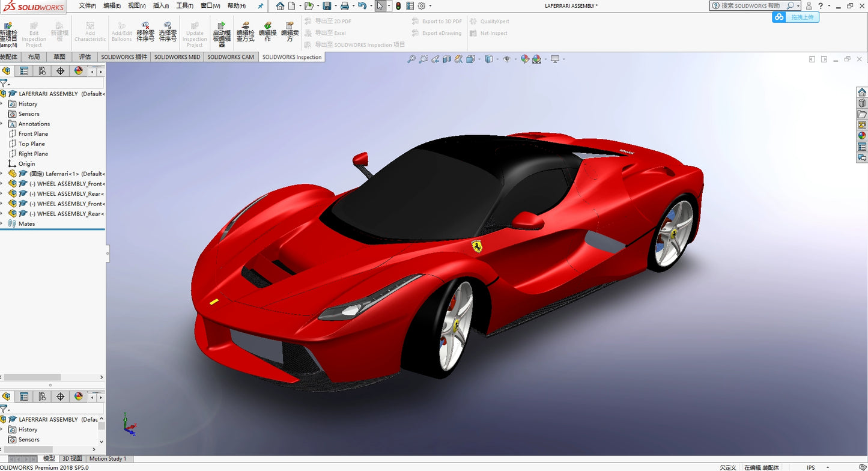The image size is (868, 471).
Task: Click the edit vendors button
Action: coord(290,32)
